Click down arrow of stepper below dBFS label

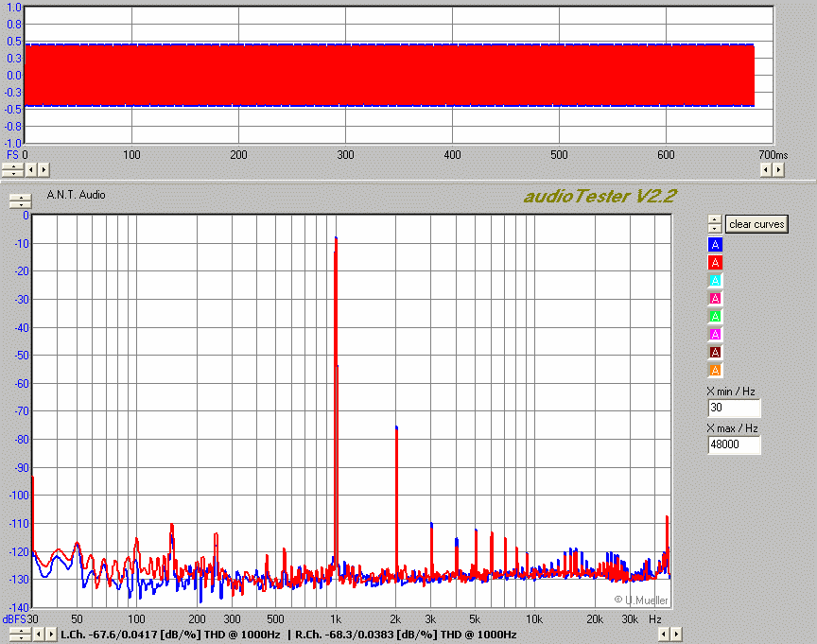pyautogui.click(x=20, y=637)
